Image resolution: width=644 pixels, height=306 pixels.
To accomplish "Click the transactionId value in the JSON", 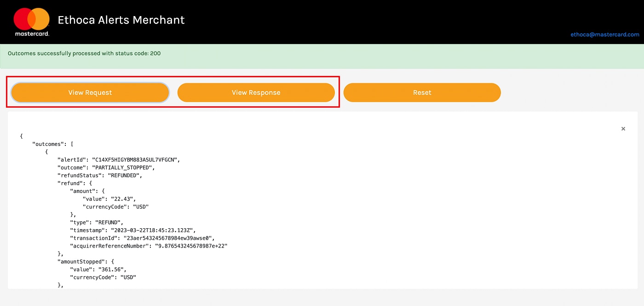I will point(168,238).
